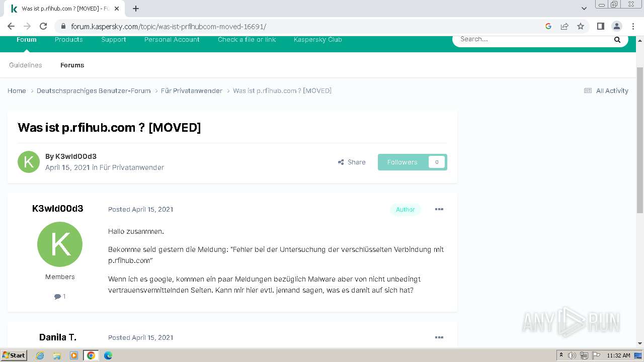Screen dimensions: 644x362
Task: Open a new browser tab
Action: tap(136, 9)
